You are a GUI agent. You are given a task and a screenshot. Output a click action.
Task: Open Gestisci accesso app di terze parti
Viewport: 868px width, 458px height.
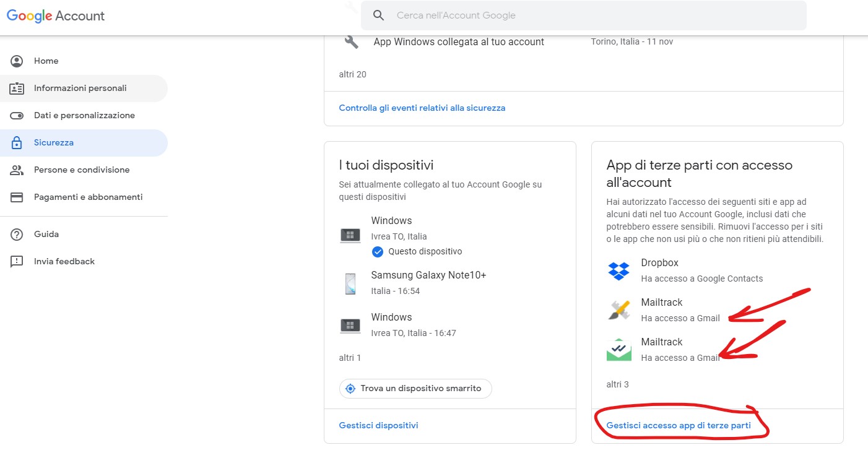(x=679, y=426)
